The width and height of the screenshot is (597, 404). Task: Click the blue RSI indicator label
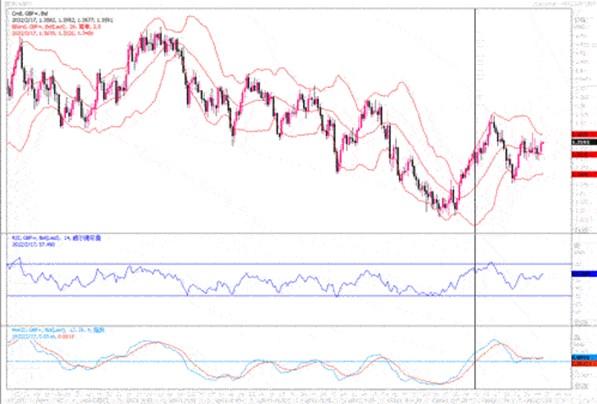(x=56, y=238)
